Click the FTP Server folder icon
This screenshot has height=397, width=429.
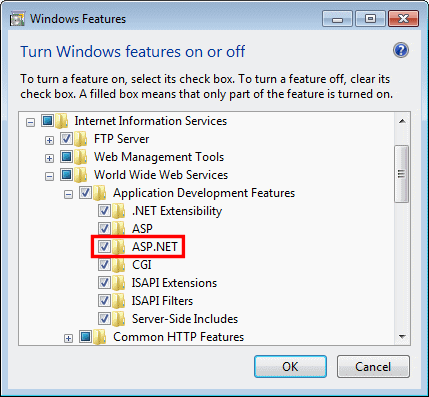pyautogui.click(x=81, y=139)
